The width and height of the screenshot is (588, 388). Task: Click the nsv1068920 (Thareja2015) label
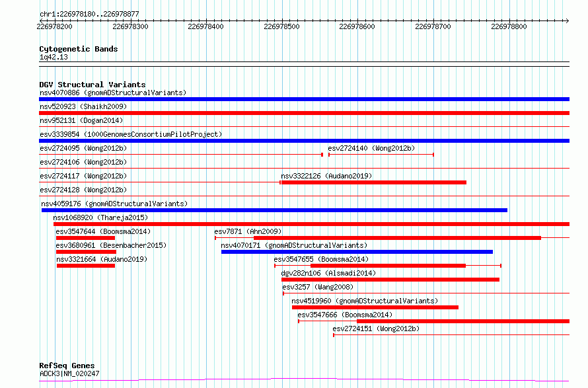(100, 217)
